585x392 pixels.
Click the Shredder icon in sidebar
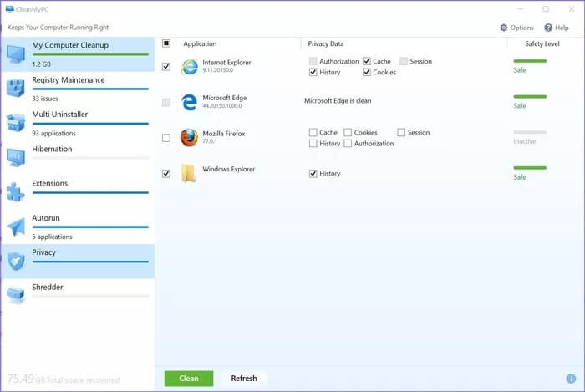point(16,295)
